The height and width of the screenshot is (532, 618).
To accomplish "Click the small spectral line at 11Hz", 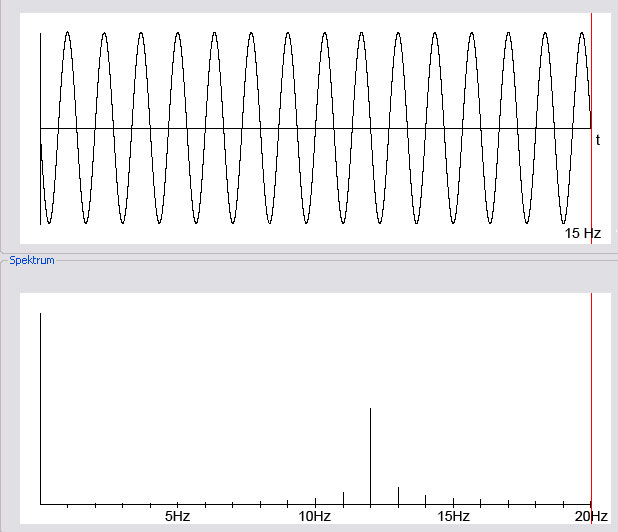I will click(344, 499).
